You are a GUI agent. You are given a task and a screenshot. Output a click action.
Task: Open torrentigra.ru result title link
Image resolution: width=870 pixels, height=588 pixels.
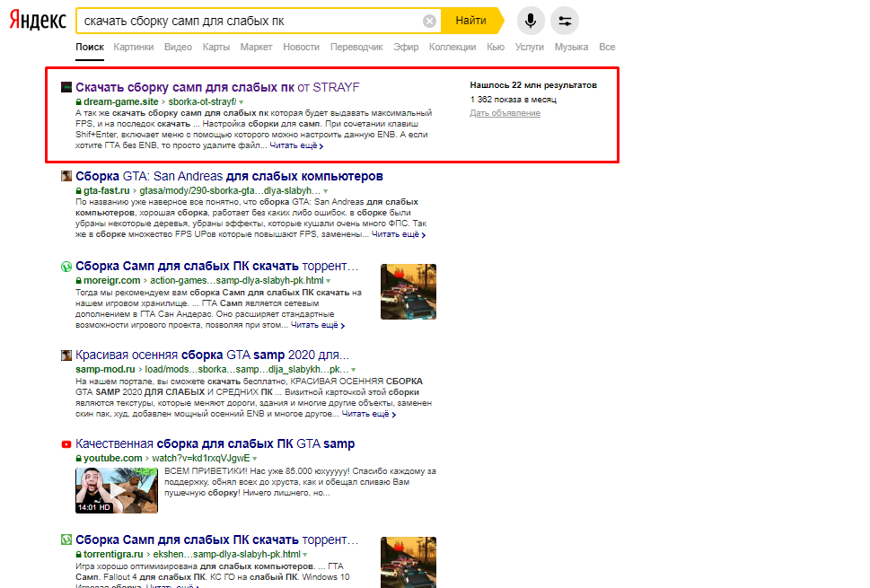point(217,540)
